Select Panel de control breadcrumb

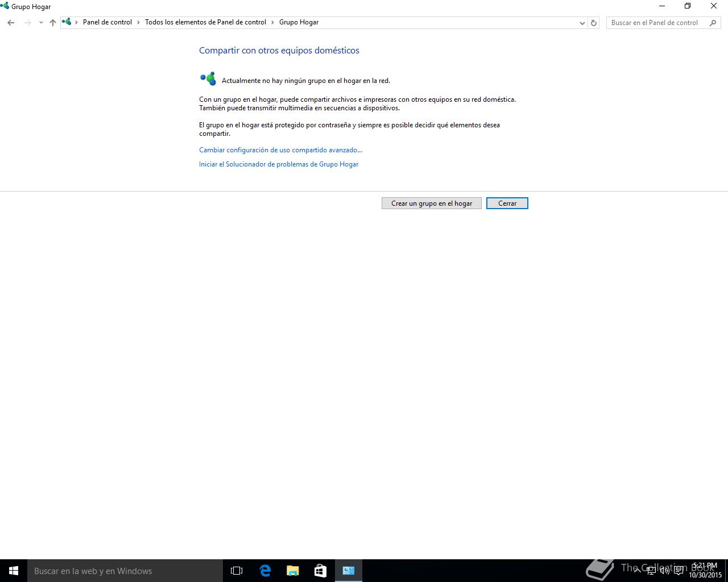pos(107,22)
